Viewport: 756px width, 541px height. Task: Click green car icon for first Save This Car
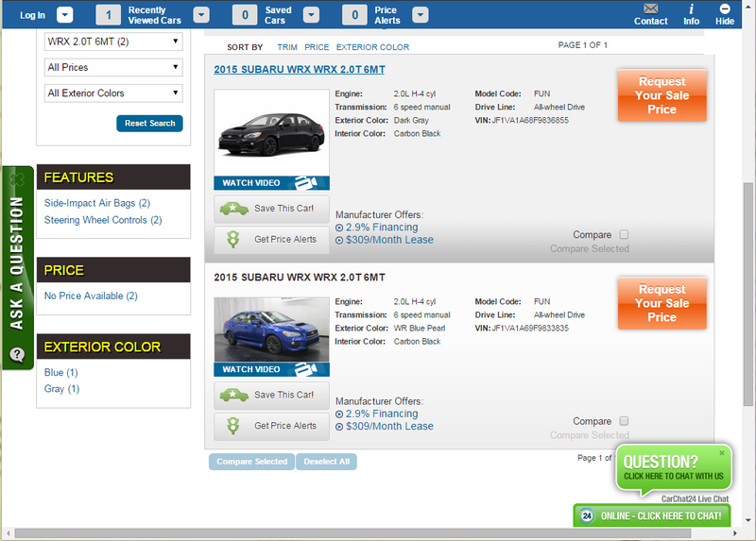(233, 209)
